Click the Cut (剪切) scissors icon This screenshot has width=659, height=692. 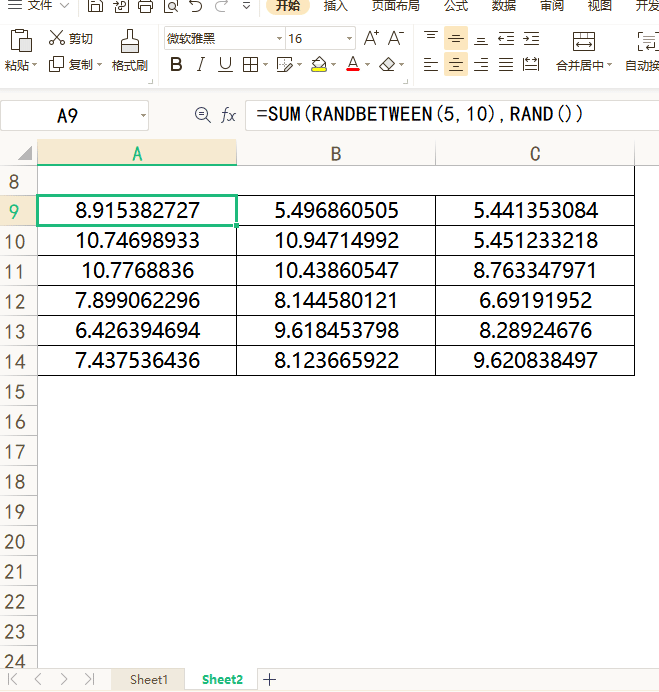coord(56,38)
